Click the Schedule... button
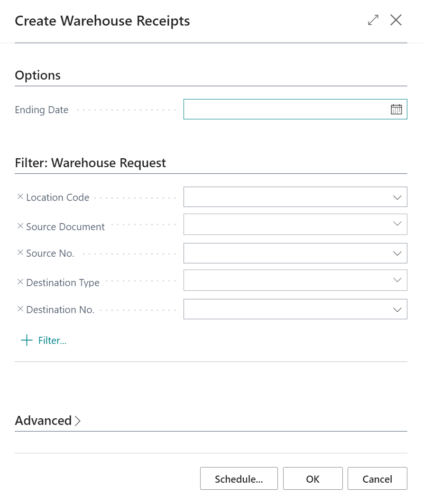 (239, 478)
